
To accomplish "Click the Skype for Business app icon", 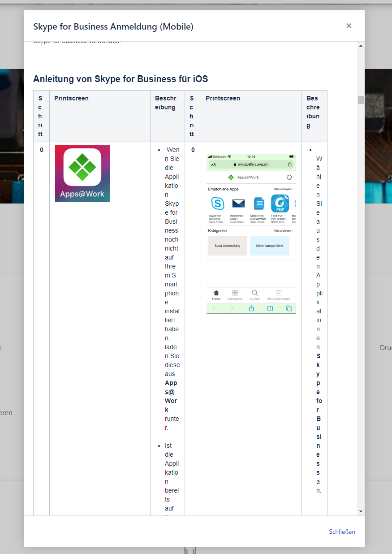I will (x=218, y=203).
